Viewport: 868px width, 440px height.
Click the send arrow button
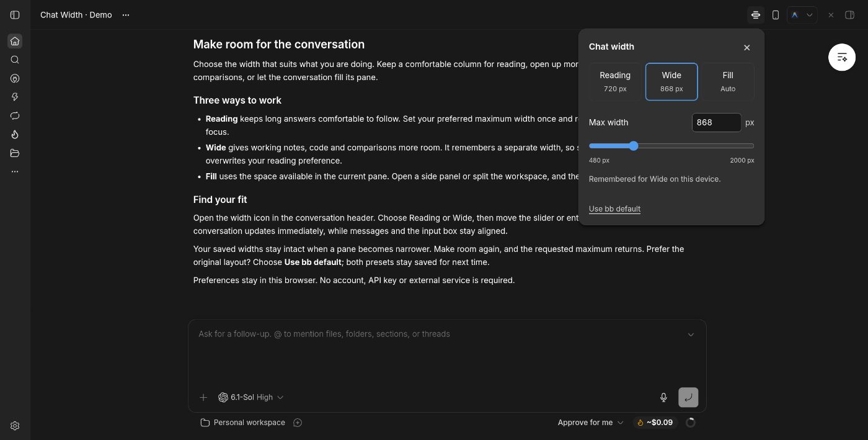tap(688, 397)
